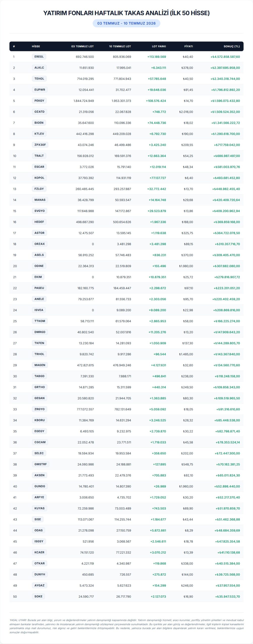Select the ALKLC stock badge
253x644 pixels.
[x=39, y=68]
